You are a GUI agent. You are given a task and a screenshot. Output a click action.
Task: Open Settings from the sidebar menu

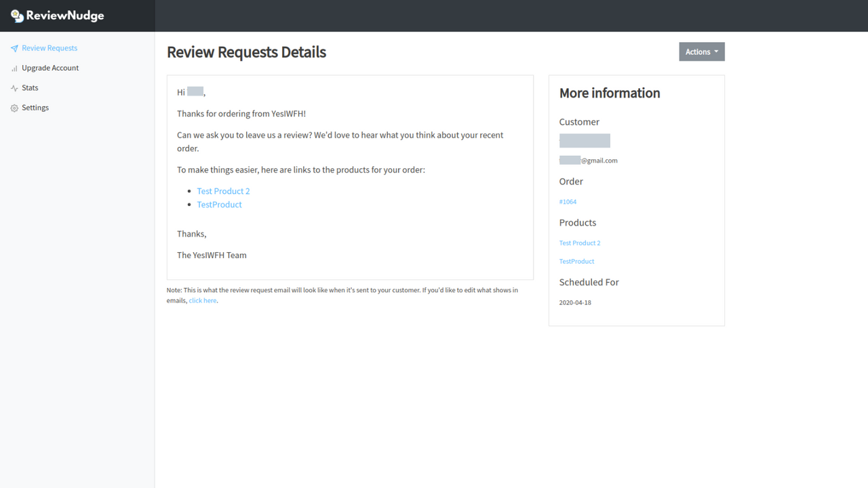click(x=35, y=107)
